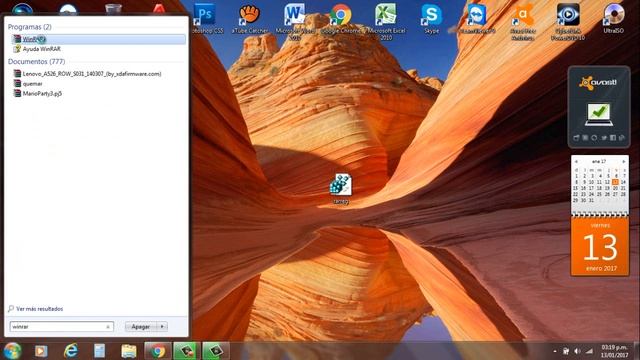Click the ene 17 month title
Screen dimensions: 640x360
click(x=599, y=162)
